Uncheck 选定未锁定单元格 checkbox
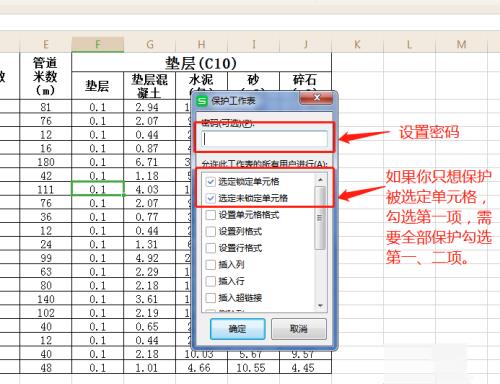 point(211,198)
